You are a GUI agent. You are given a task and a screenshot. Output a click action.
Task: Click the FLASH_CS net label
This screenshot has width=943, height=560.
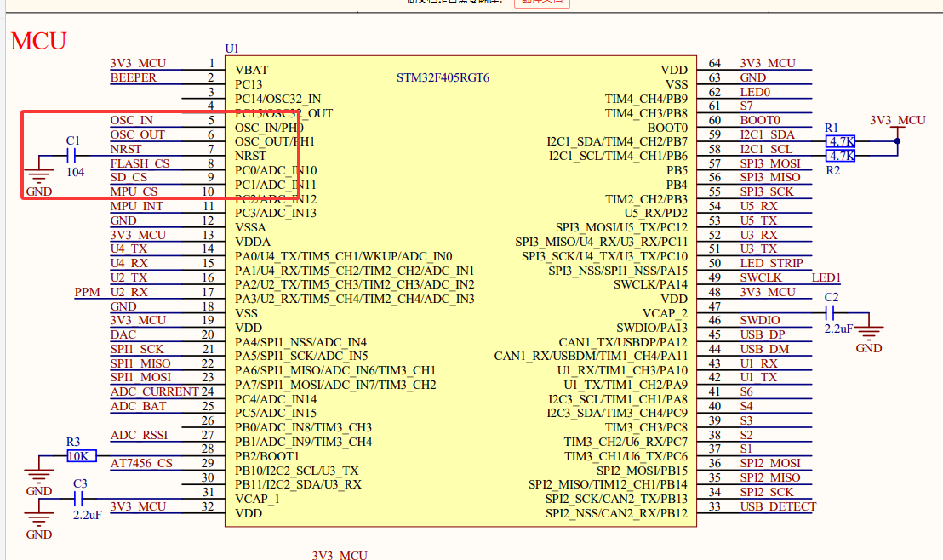140,163
